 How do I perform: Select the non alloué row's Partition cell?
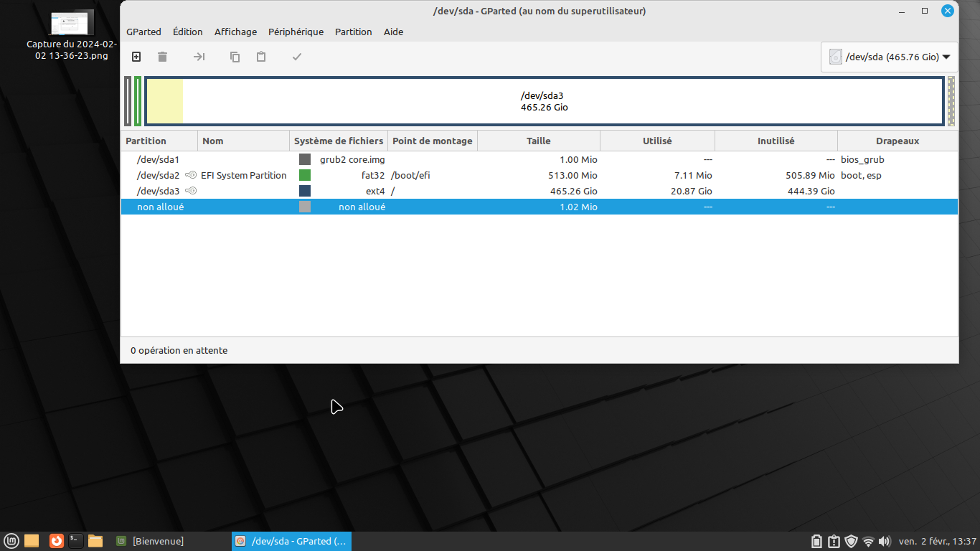coord(160,207)
